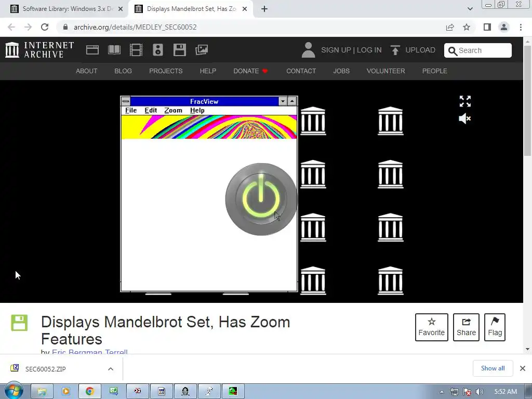This screenshot has width=532, height=399.
Task: Enter fullscreen for the emulator
Action: click(x=465, y=101)
